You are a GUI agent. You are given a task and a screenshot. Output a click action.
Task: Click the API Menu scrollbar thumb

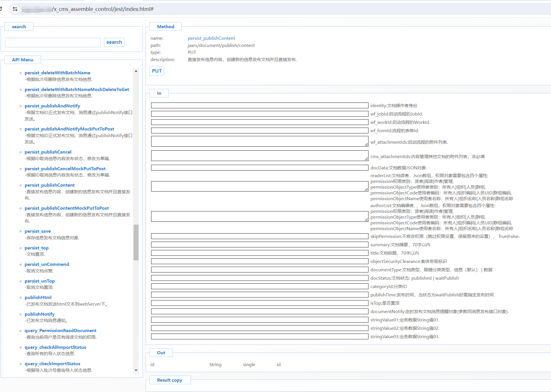(x=136, y=242)
